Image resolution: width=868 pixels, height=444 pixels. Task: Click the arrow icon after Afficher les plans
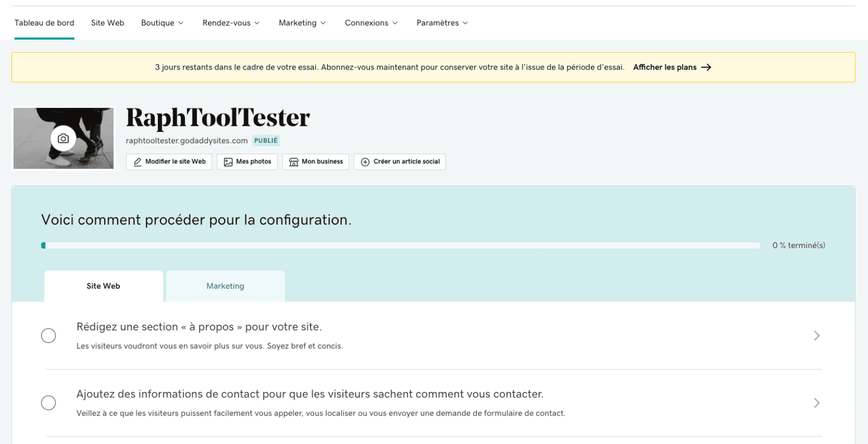click(x=706, y=67)
